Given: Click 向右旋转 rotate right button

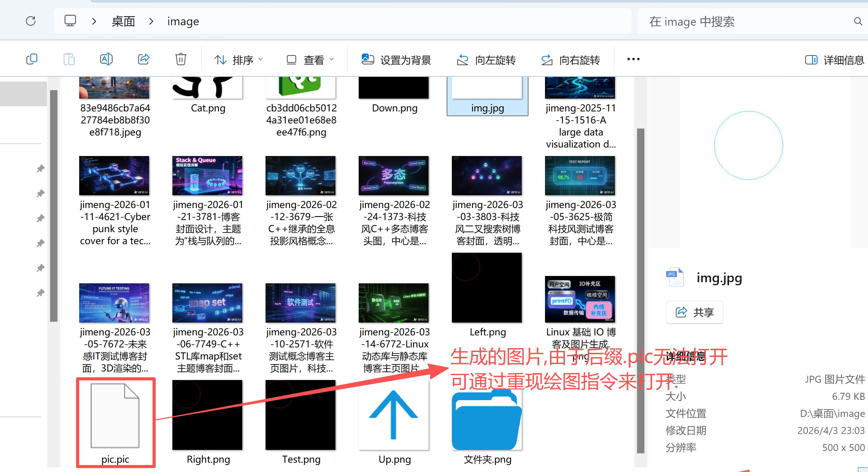Looking at the screenshot, I should 570,60.
